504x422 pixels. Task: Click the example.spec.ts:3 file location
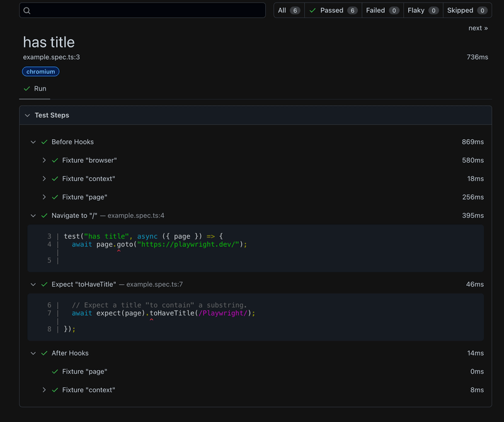pyautogui.click(x=52, y=57)
